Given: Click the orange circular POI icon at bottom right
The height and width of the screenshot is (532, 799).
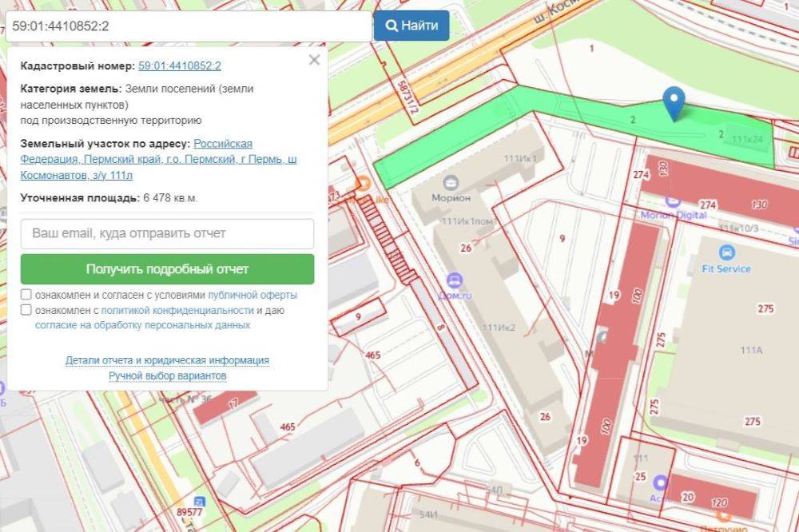Looking at the screenshot, I should (x=722, y=518).
